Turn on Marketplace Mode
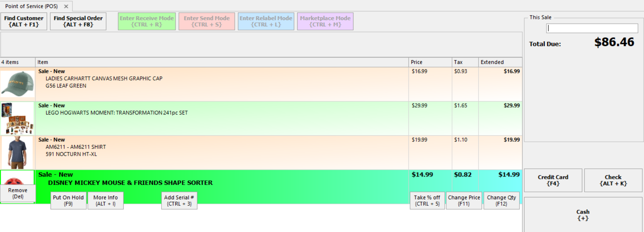This screenshot has width=644, height=232. 325,21
